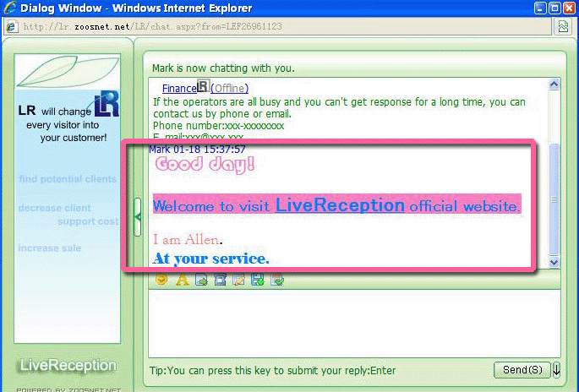Click 'find potential clients' sidebar text
The width and height of the screenshot is (579, 392).
click(68, 179)
